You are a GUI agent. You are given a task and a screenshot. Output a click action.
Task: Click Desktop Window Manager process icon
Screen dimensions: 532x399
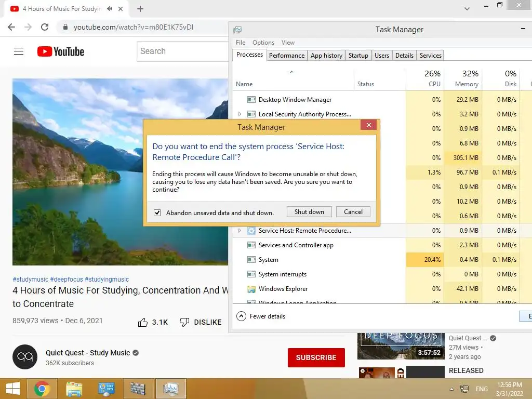coord(251,99)
